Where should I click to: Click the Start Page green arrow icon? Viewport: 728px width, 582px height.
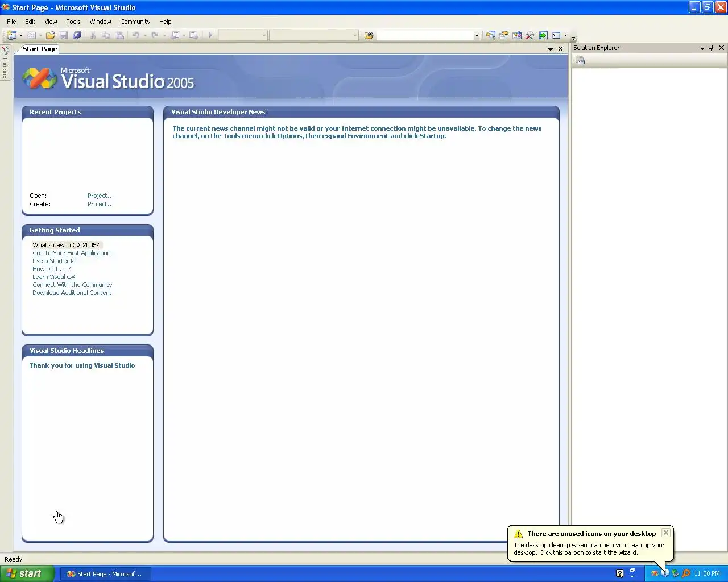point(543,35)
